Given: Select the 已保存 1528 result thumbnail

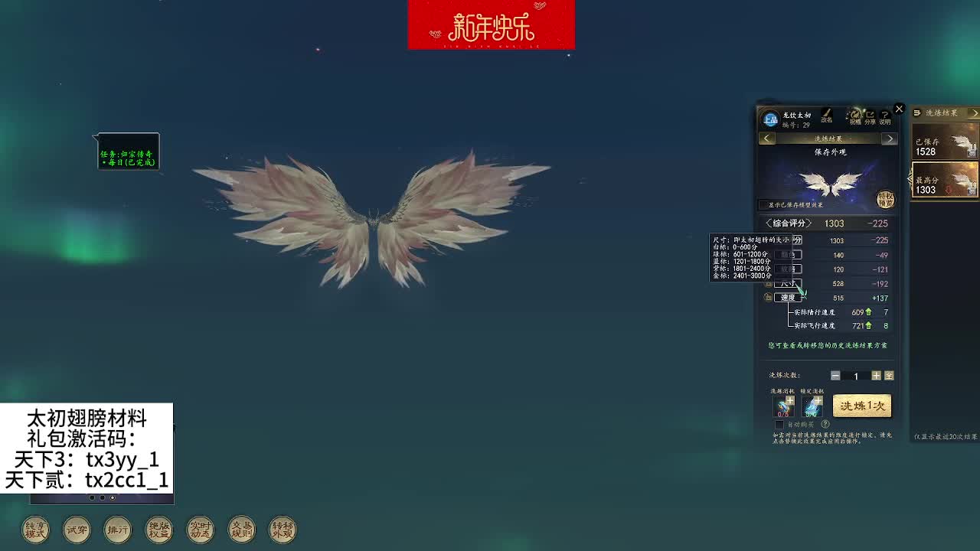Looking at the screenshot, I should click(x=946, y=141).
